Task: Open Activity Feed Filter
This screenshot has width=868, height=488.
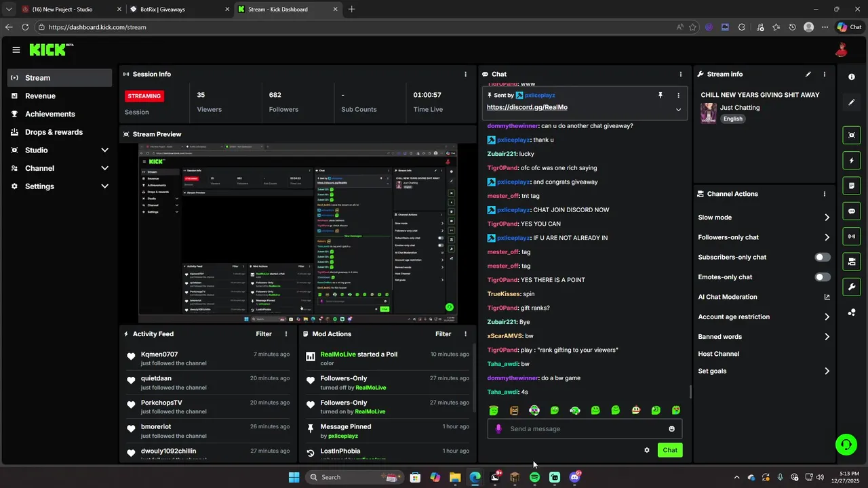Action: point(264,334)
